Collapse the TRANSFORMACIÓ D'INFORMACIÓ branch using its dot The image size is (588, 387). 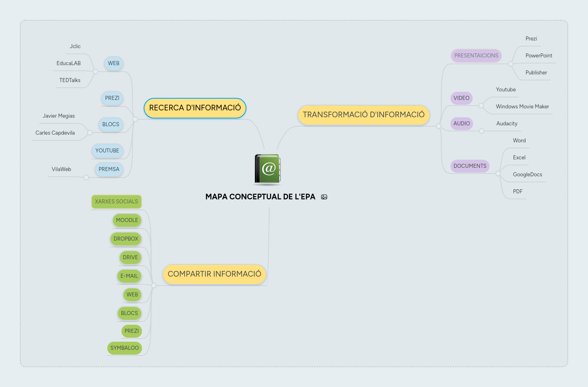tap(439, 126)
